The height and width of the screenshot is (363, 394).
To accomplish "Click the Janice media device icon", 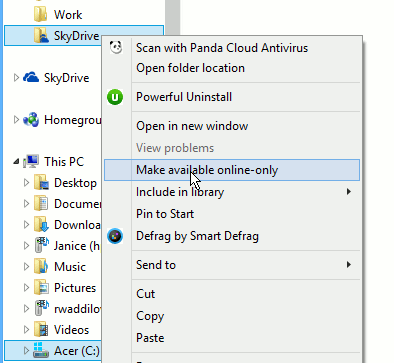I will point(41,246).
